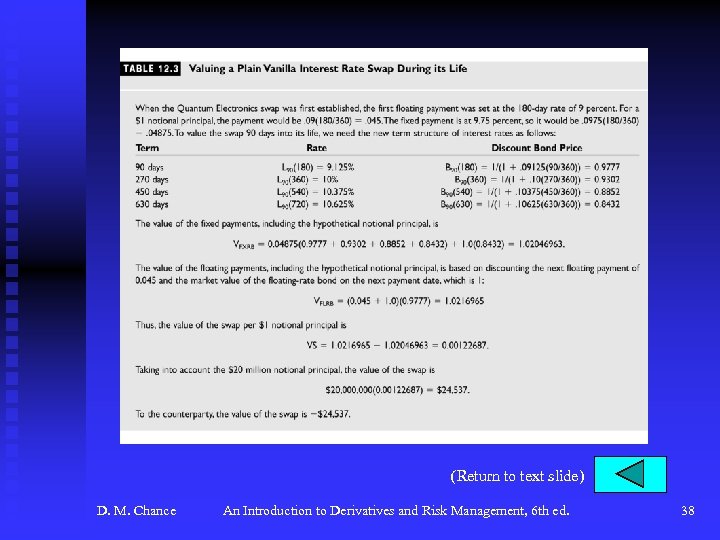720x540 pixels.
Task: Click the "$20,000,000(0.00122687) = $24,537" equation
Action: click(398, 390)
